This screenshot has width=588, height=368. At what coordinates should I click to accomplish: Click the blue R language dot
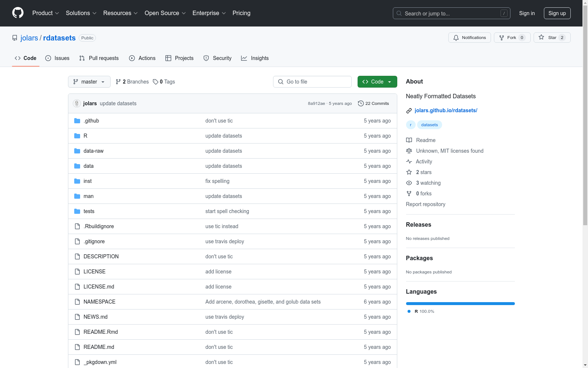pos(409,311)
